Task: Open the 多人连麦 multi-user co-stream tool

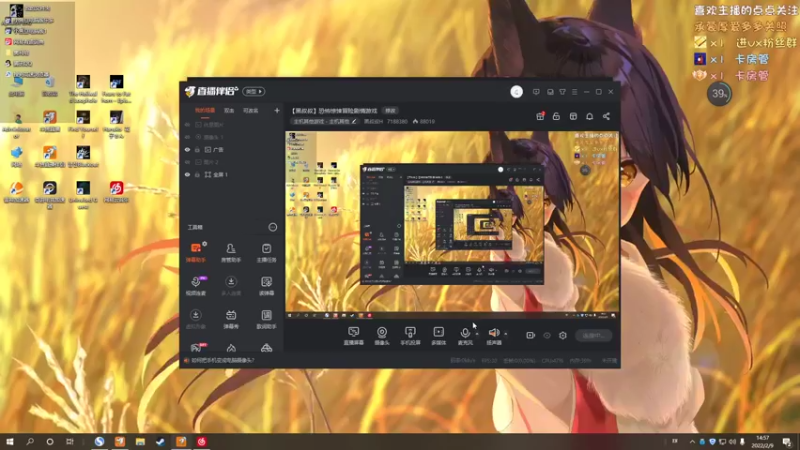Action: (x=231, y=286)
